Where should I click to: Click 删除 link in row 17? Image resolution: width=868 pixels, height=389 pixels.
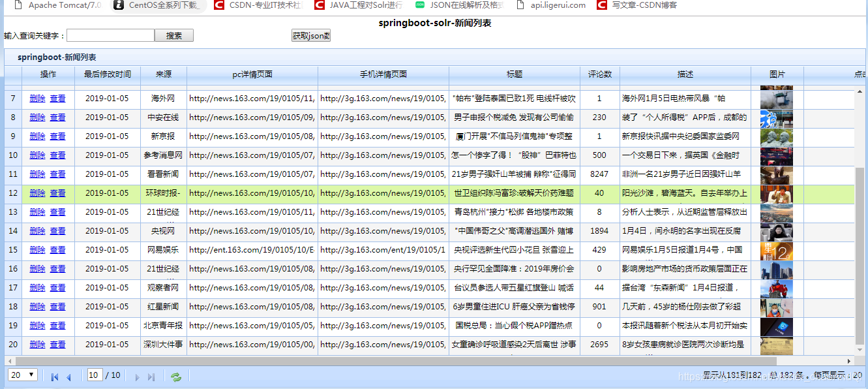[x=37, y=288]
